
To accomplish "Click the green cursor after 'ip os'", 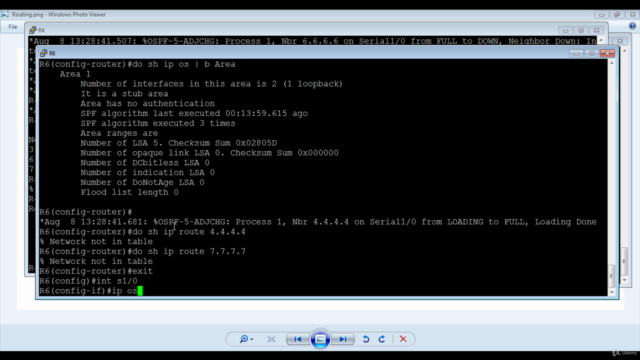I will 140,291.
